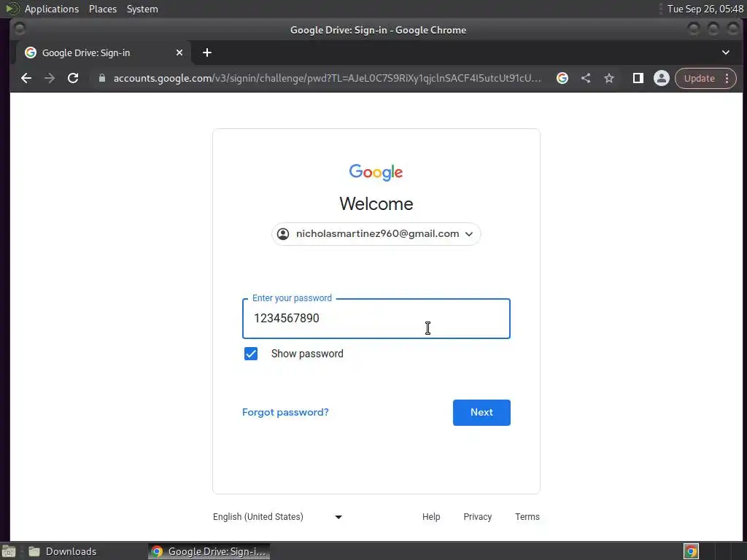
Task: Open Chrome three-dot menu
Action: [x=727, y=78]
